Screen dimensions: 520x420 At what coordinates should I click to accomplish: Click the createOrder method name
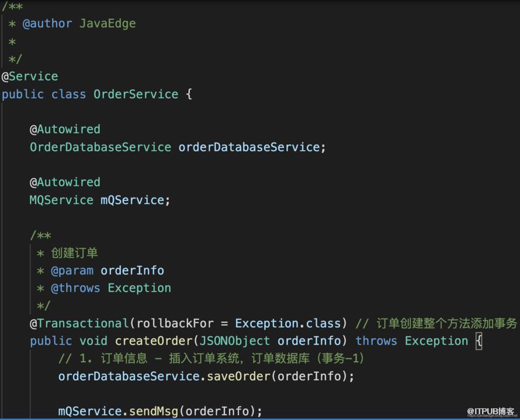point(154,341)
